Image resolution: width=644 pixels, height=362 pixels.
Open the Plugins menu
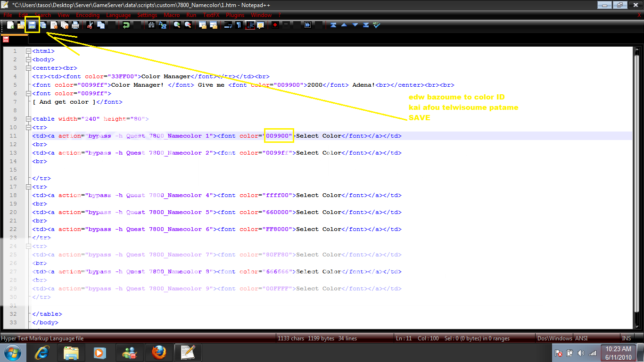tap(235, 15)
